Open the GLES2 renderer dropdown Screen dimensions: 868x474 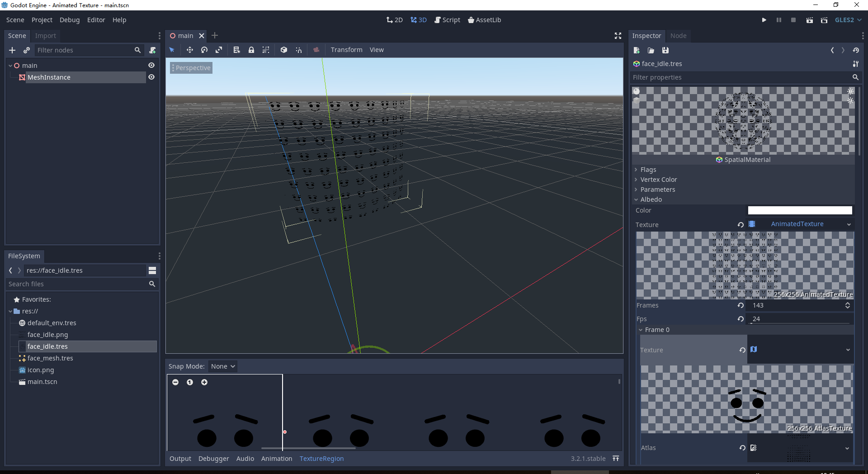pos(848,20)
